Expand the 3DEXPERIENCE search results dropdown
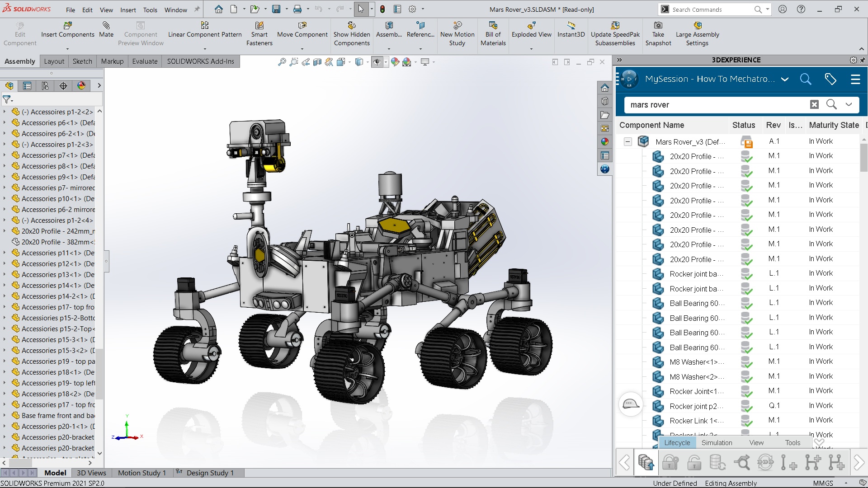868x488 pixels. (x=849, y=104)
